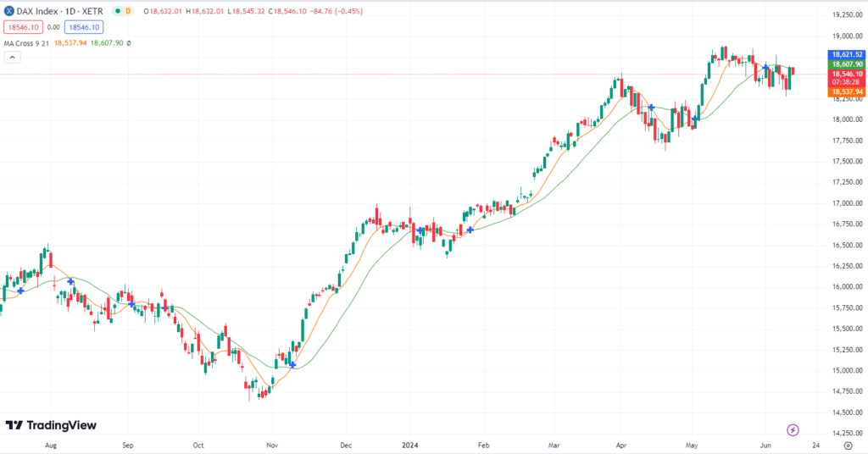Image resolution: width=868 pixels, height=454 pixels.
Task: Click the Nov label on time axis
Action: click(272, 446)
